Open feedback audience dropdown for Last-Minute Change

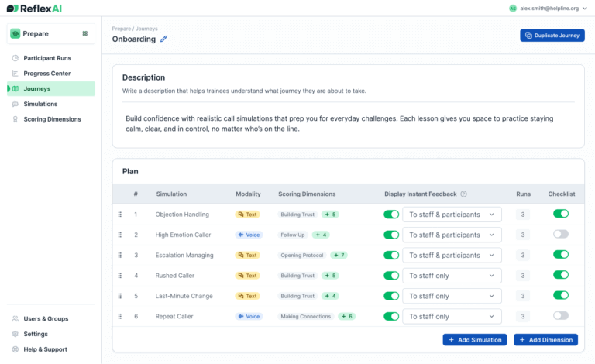(x=452, y=296)
